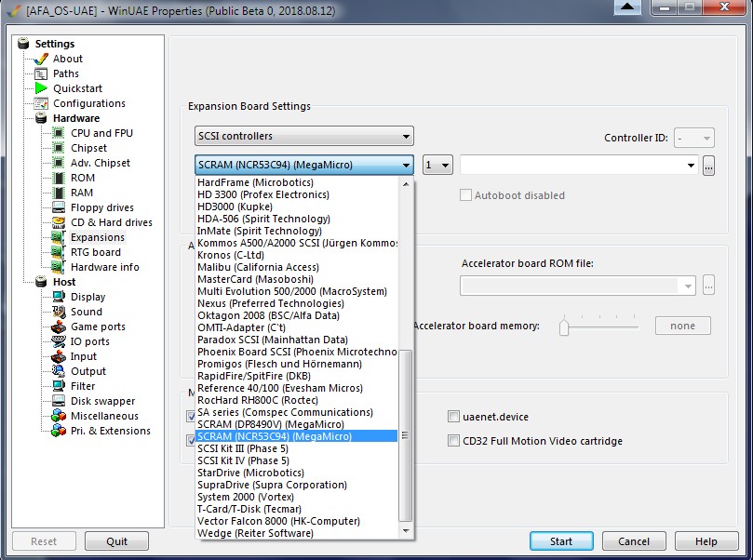Pick Wedge (Reiter Software) from the list

tap(255, 533)
